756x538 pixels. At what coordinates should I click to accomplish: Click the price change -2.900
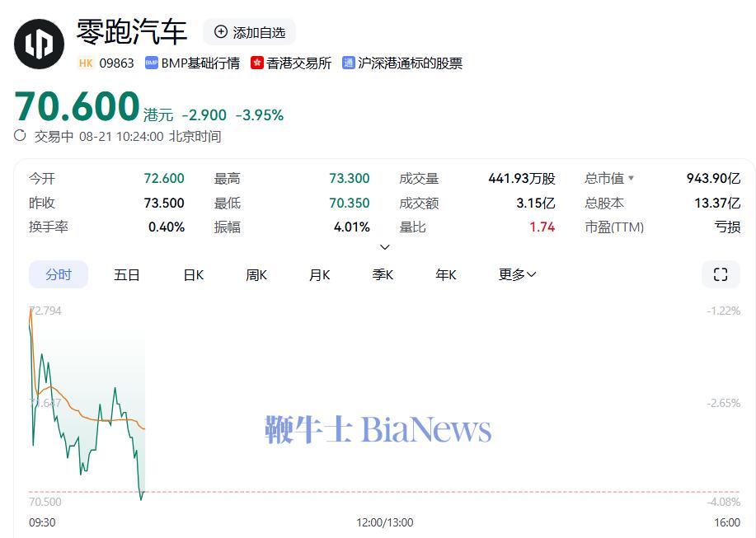point(204,115)
